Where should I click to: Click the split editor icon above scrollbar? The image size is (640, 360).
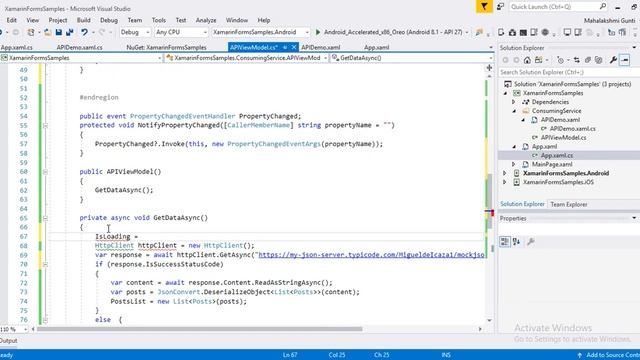point(489,68)
